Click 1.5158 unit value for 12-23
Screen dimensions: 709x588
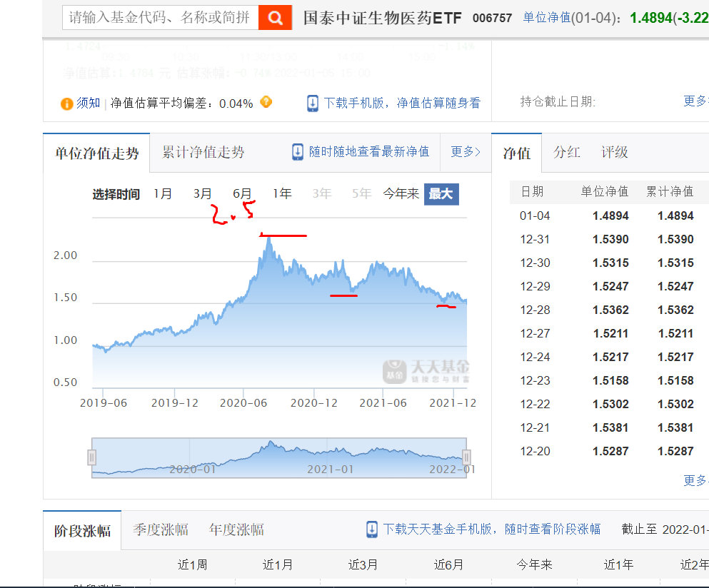pyautogui.click(x=610, y=380)
